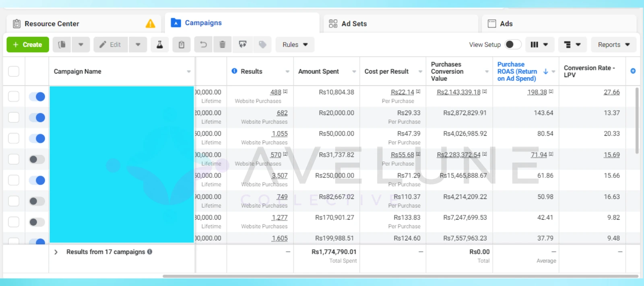Click the Rs1,774,790.01 total spent value
Image resolution: width=644 pixels, height=286 pixels.
coord(334,252)
